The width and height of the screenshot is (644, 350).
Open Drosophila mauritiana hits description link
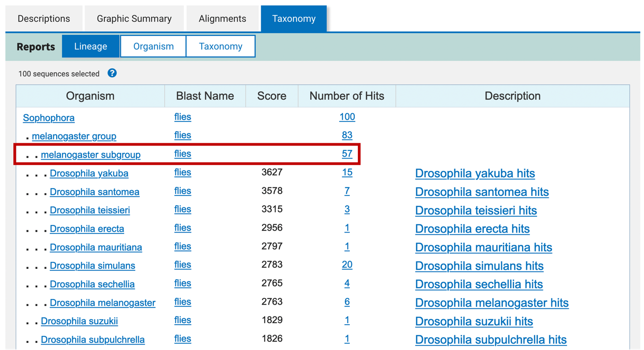pos(483,248)
